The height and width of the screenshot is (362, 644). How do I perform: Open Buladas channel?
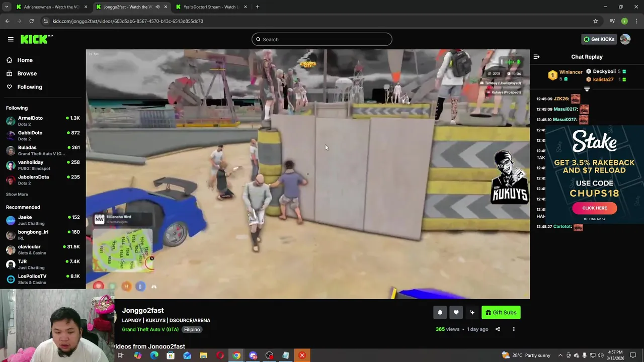43,150
